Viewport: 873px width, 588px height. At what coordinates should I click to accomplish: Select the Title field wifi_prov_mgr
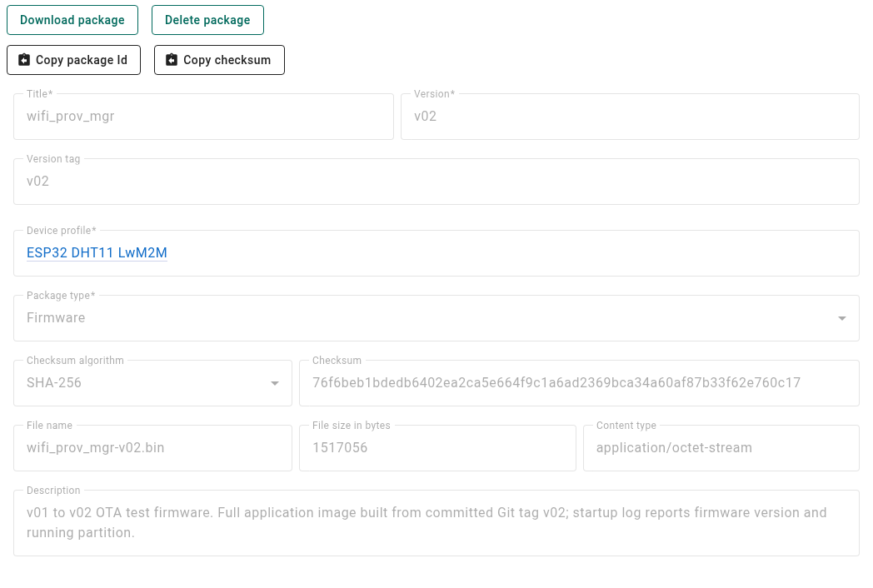coord(204,117)
